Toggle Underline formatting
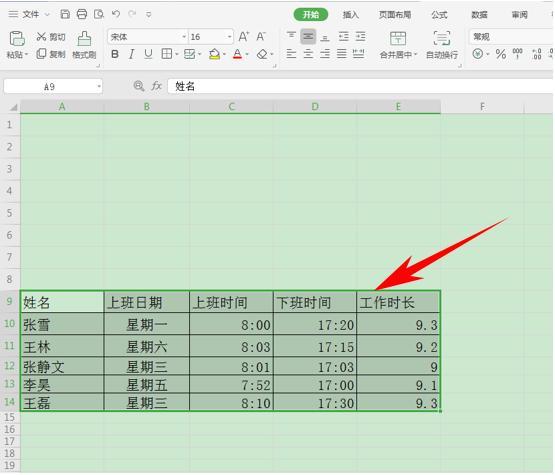 point(148,54)
